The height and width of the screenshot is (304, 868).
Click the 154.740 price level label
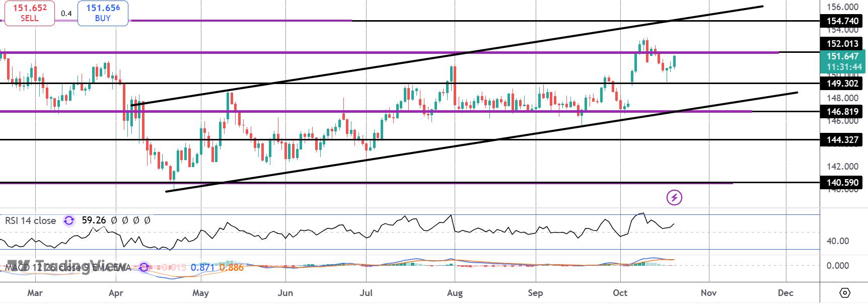[x=842, y=21]
